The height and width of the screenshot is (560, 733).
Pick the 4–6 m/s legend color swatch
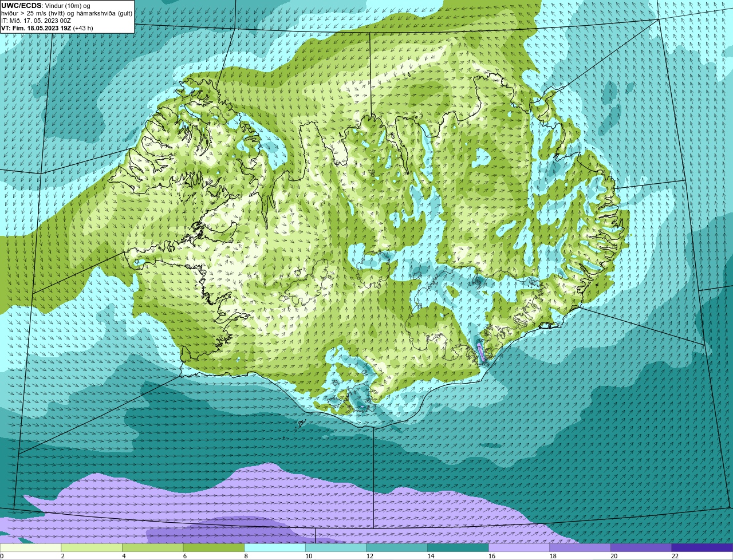coord(152,547)
